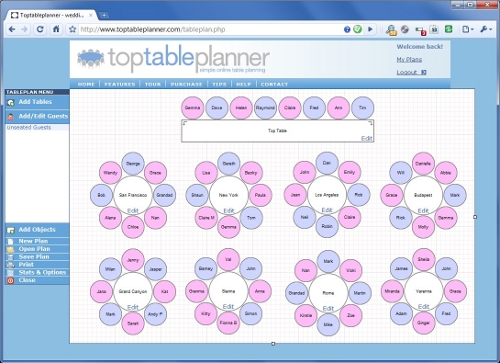Select guest Miranda at Verona table

[392, 291]
